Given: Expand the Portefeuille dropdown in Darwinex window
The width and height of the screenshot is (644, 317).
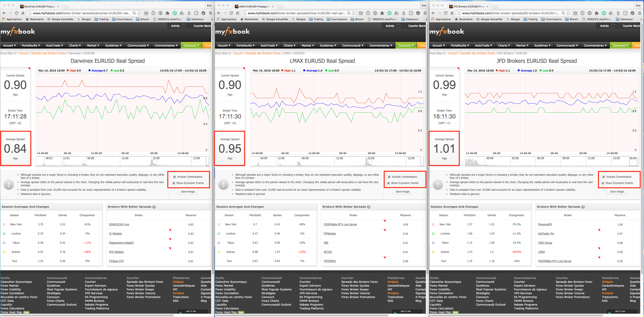Looking at the screenshot, I should (31, 46).
